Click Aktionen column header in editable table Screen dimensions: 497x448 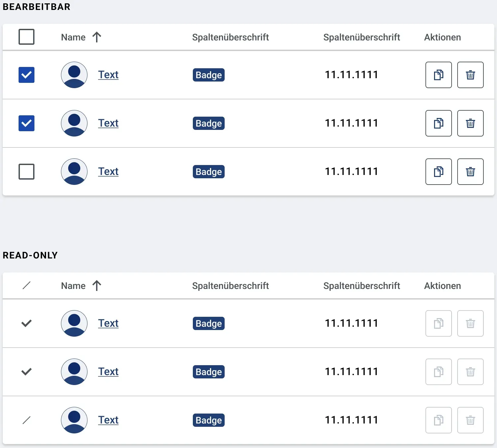point(442,37)
